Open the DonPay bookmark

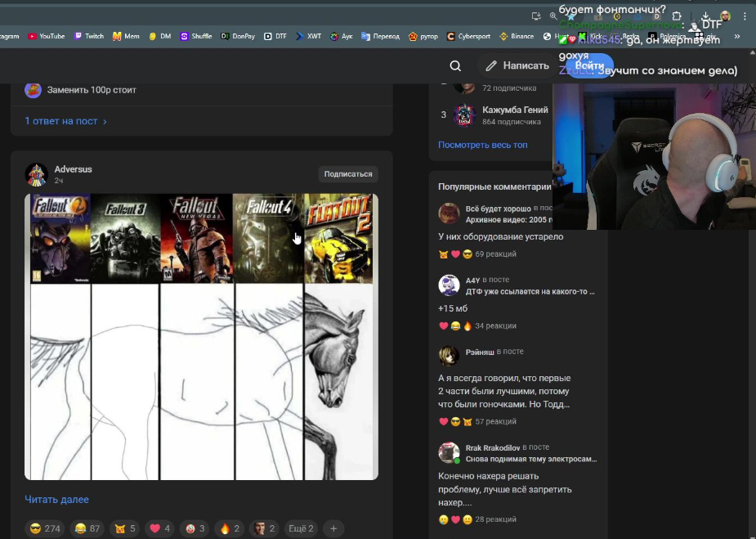point(238,36)
